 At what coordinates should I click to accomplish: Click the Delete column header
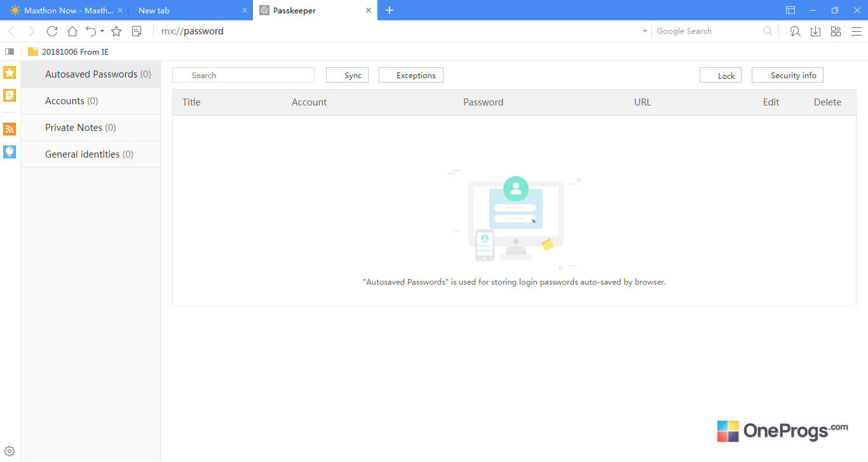click(x=827, y=102)
